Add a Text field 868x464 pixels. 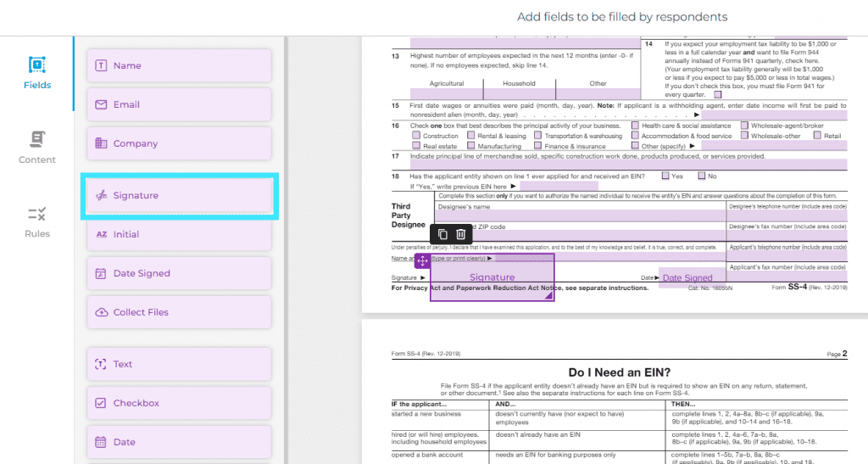click(179, 365)
